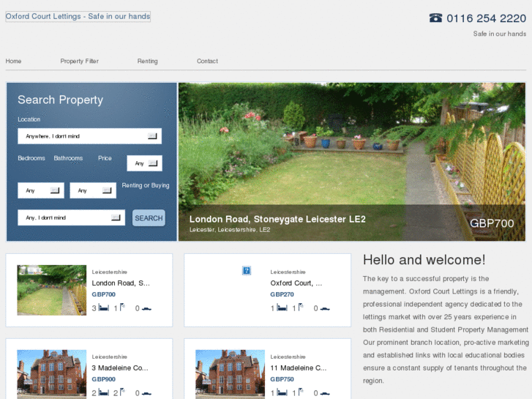Screen dimensions: 532x399
Task: Click GBP700 price on London Road card
Action: click(x=103, y=294)
